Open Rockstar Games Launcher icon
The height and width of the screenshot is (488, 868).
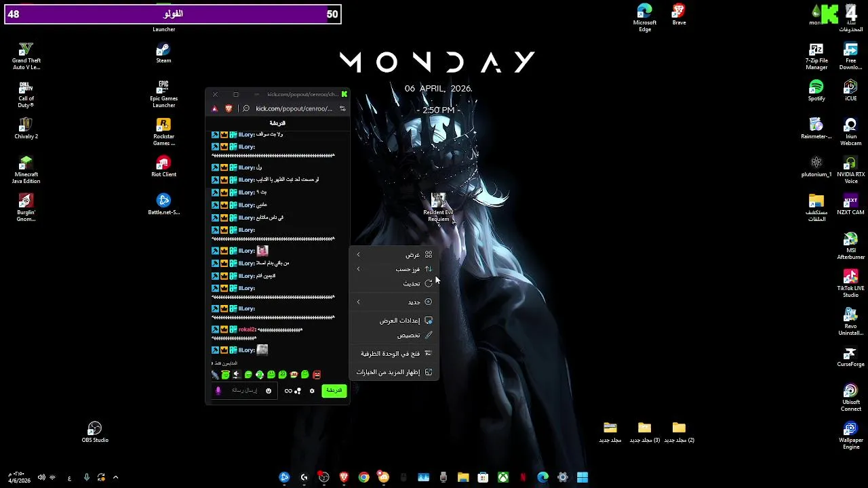[163, 132]
